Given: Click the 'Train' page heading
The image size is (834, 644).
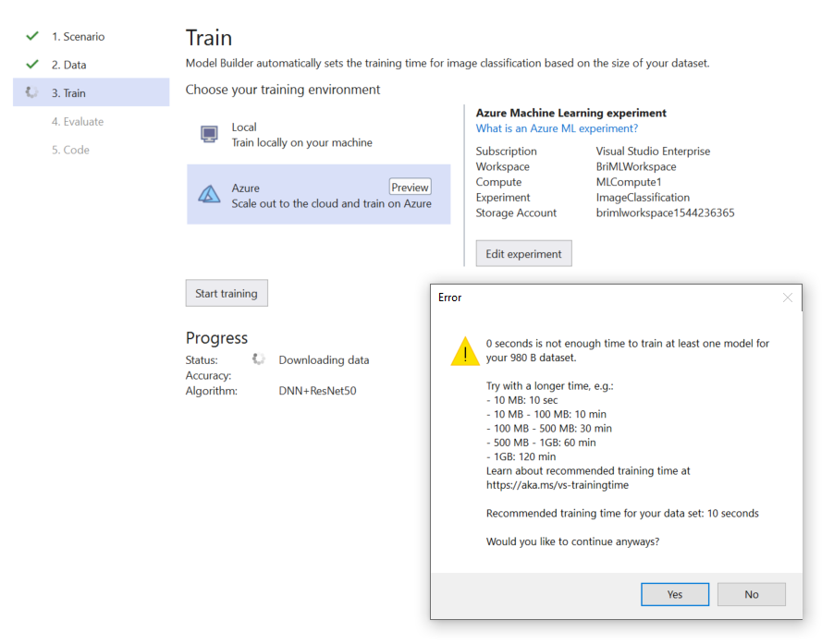Looking at the screenshot, I should 209,38.
